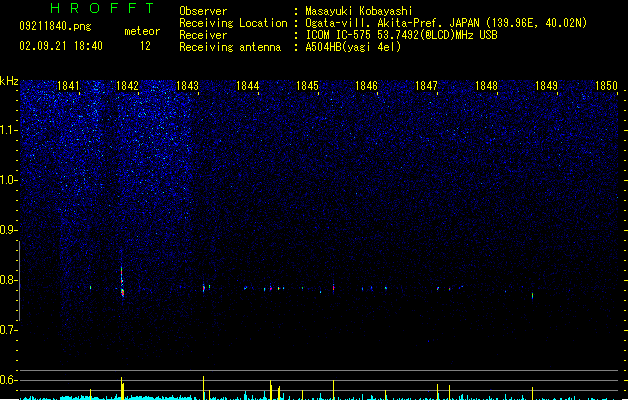Click the 1846 time axis label
This screenshot has height=400, width=629.
366,86
